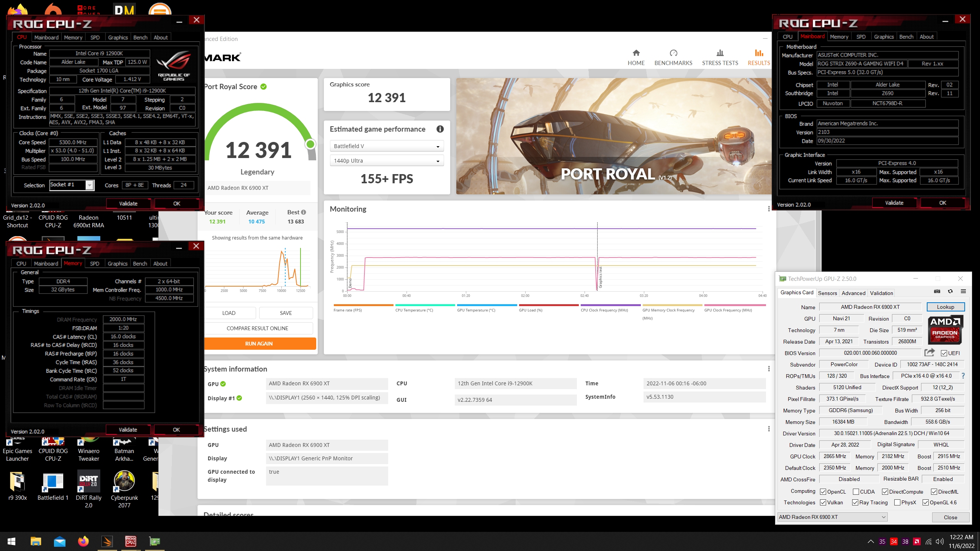This screenshot has width=980, height=551.
Task: Click LOAD result button in 3DMark
Action: 229,313
